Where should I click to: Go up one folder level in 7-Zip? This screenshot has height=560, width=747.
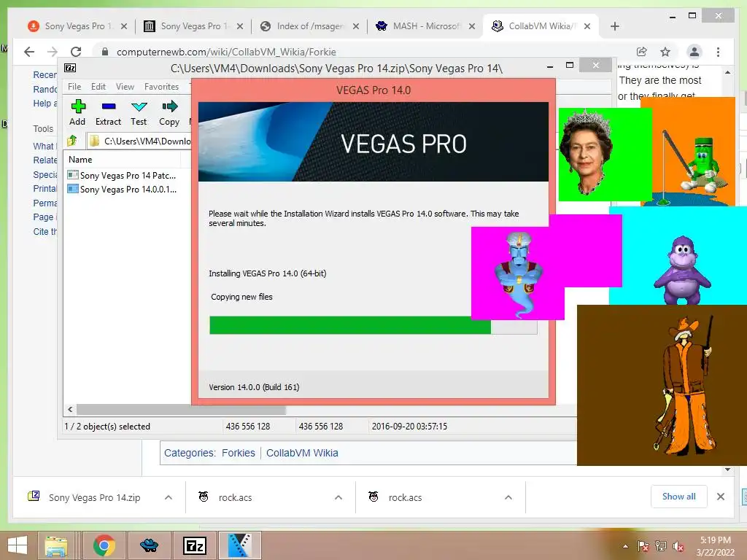(x=72, y=141)
